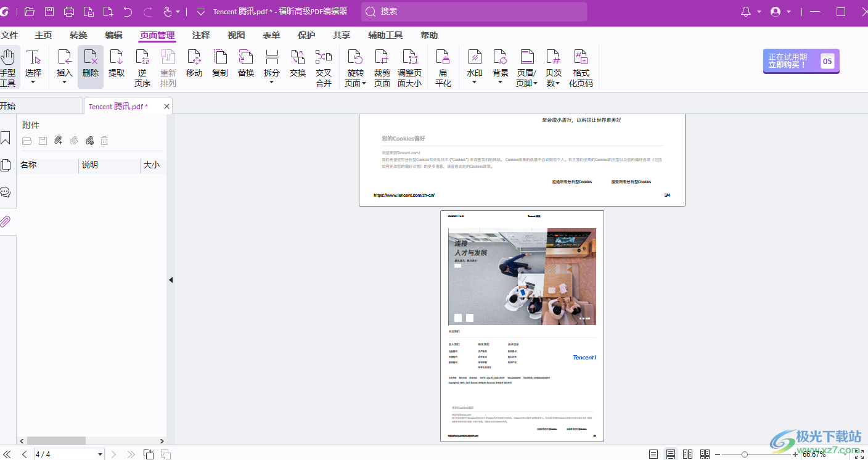Switch to the 视图 tab
This screenshot has height=460, width=868.
236,36
